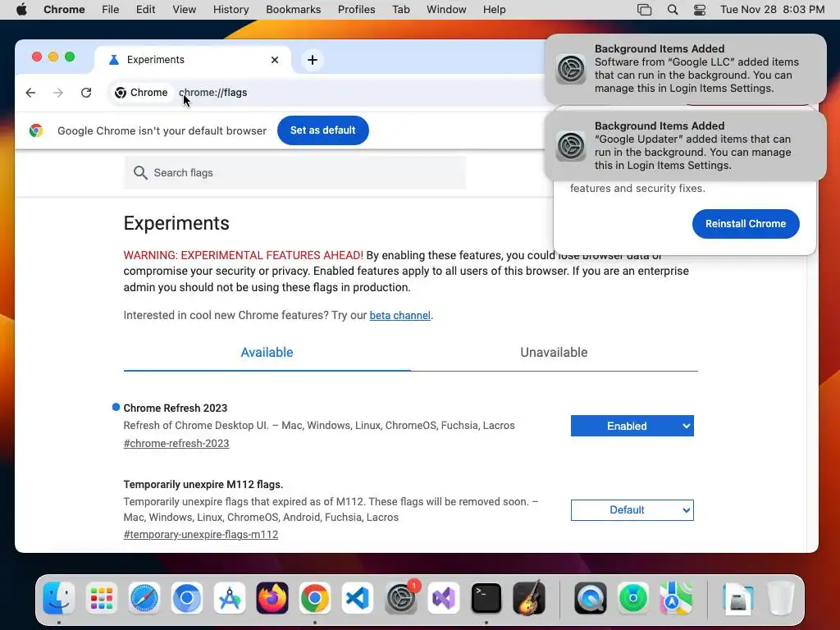
Task: Click Reinstall Chrome button
Action: coord(746,224)
